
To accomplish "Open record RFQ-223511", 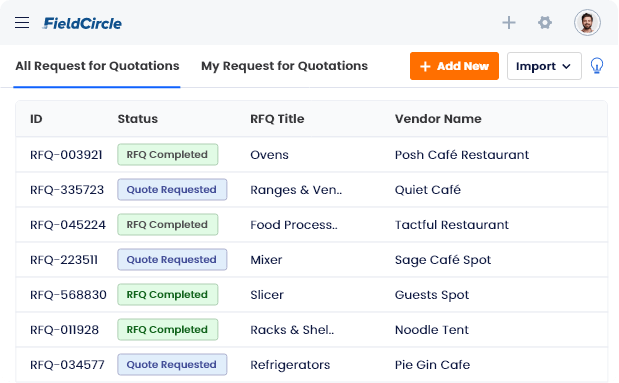I will point(64,260).
